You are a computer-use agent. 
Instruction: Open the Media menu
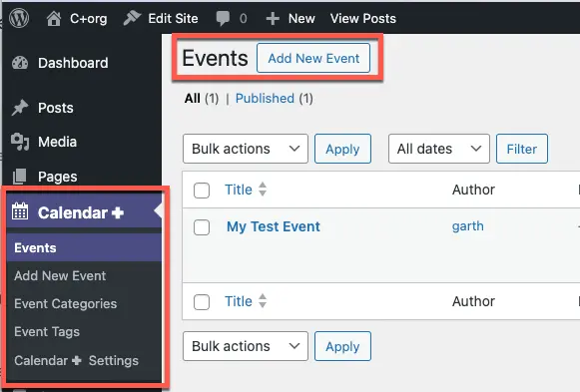point(57,142)
